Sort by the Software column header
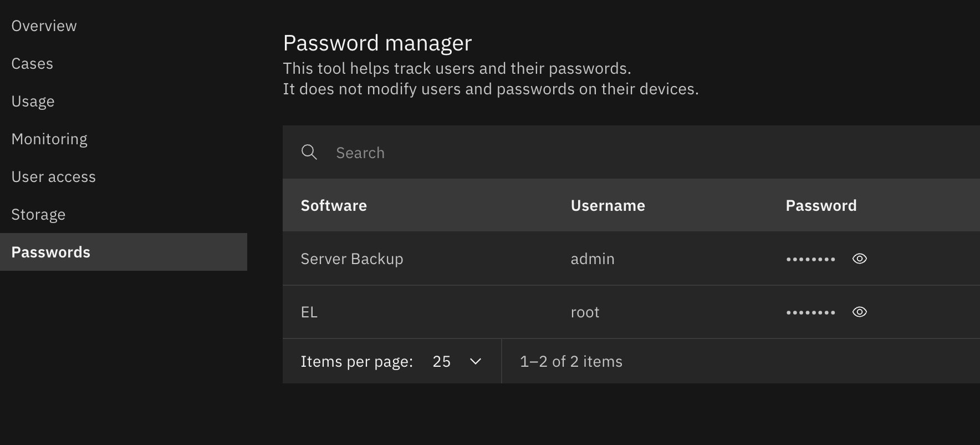 (x=334, y=205)
